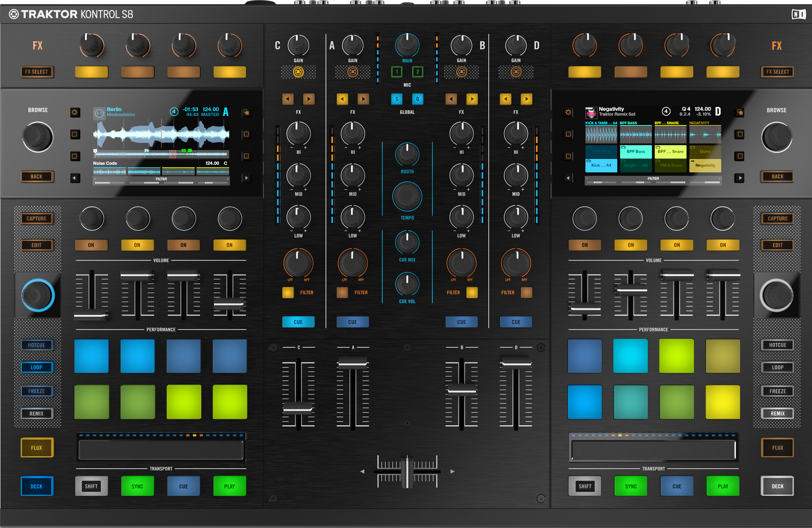
Task: Open left display settings gear button
Action: (75, 112)
